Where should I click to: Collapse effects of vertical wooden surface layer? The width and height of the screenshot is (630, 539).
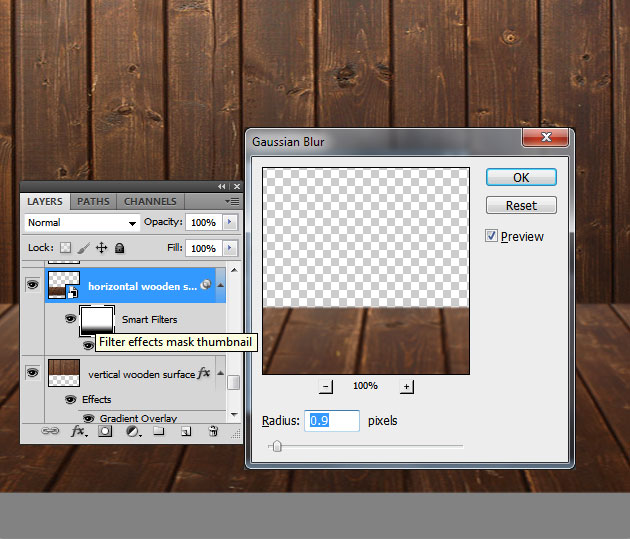221,373
